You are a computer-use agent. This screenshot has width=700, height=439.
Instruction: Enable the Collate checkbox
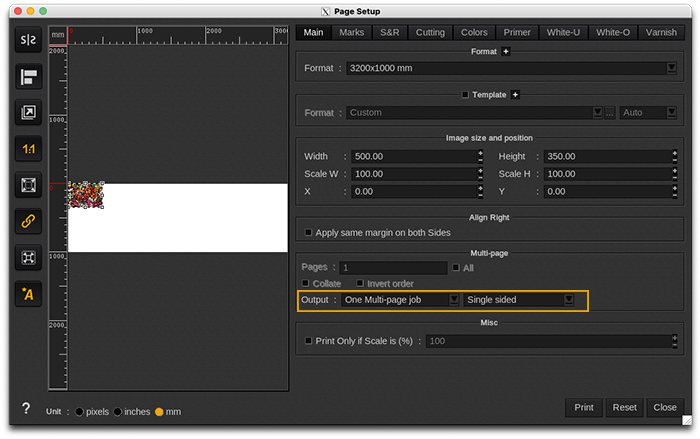[305, 283]
